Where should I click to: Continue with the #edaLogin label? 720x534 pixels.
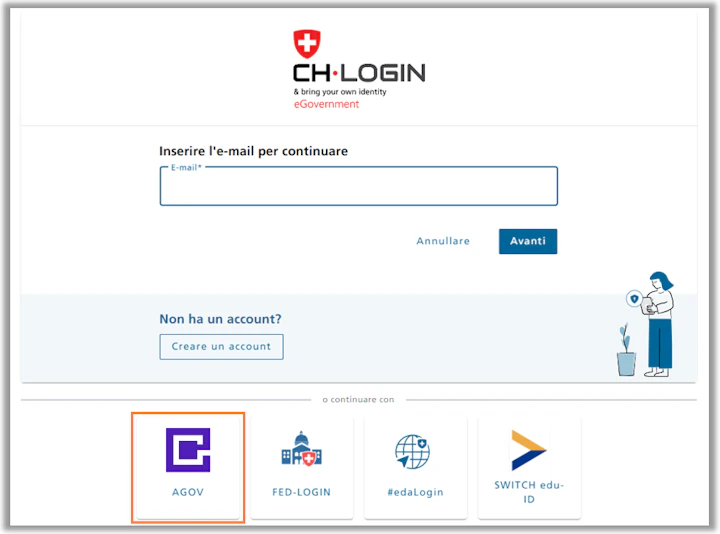[416, 492]
